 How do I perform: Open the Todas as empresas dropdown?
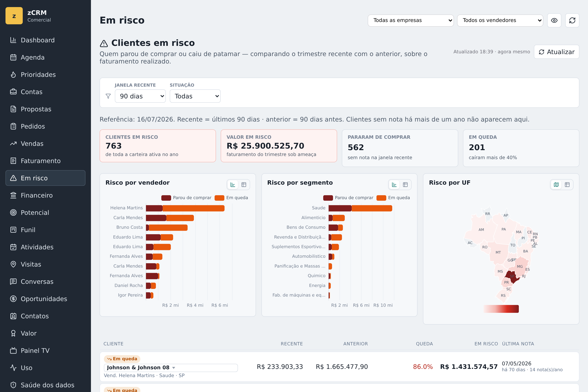(x=410, y=20)
